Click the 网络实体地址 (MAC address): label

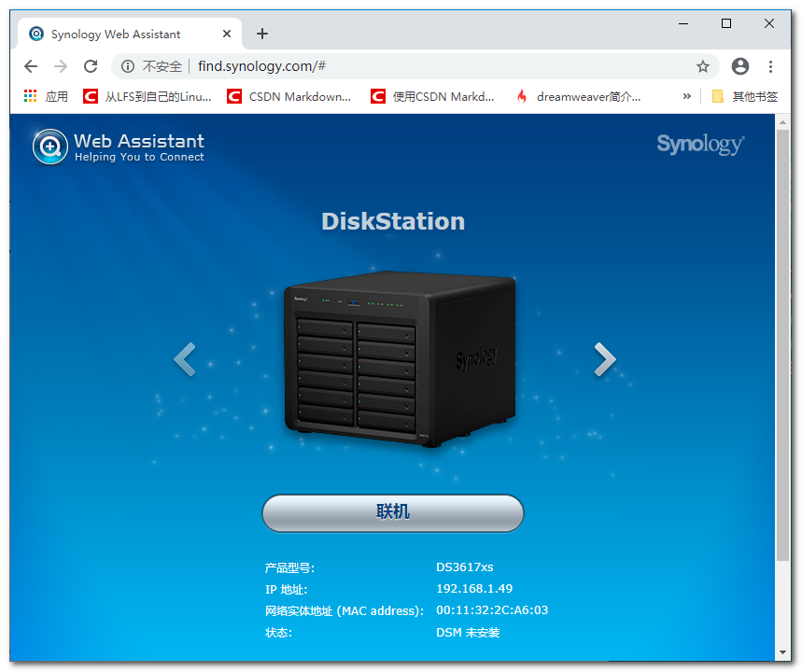pos(345,611)
